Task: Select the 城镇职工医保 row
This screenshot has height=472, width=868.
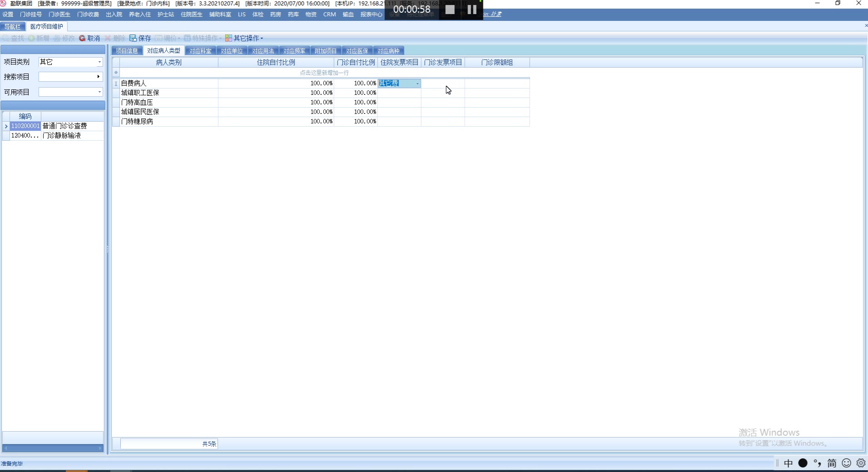Action: coord(321,93)
